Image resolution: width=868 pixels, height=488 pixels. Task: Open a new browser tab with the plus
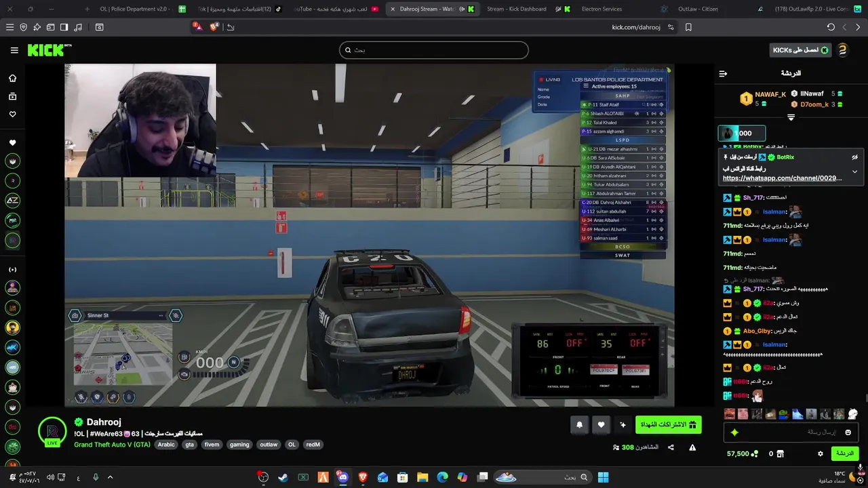(87, 9)
